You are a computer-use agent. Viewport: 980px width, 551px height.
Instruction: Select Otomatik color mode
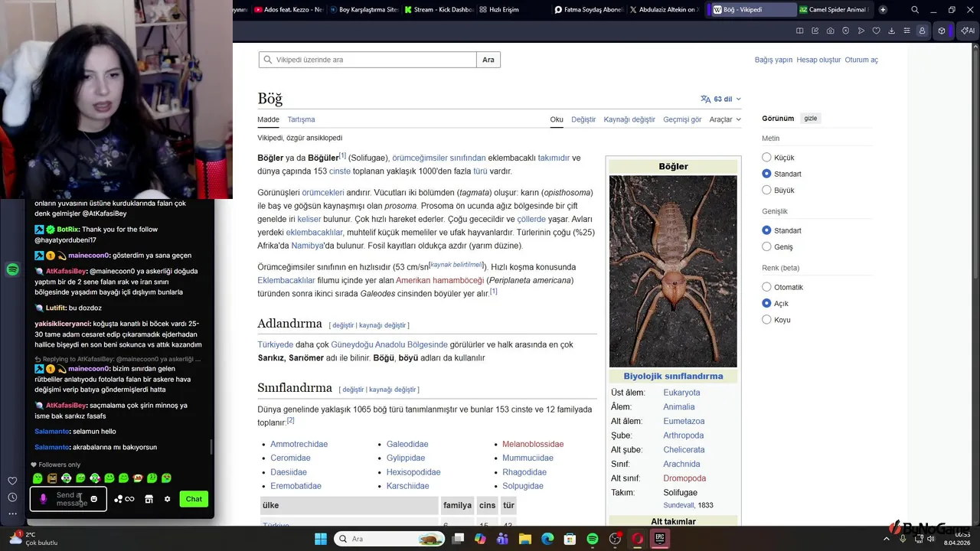[x=766, y=287]
